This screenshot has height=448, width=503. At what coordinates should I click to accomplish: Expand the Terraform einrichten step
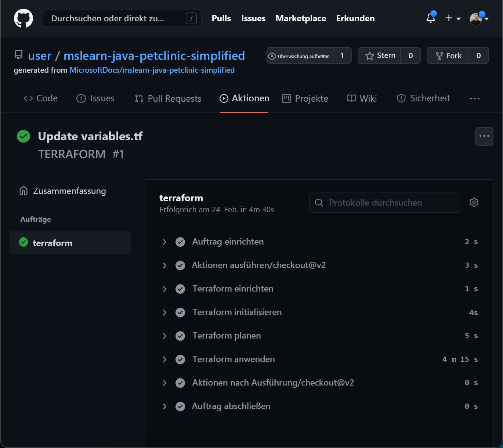tap(164, 289)
